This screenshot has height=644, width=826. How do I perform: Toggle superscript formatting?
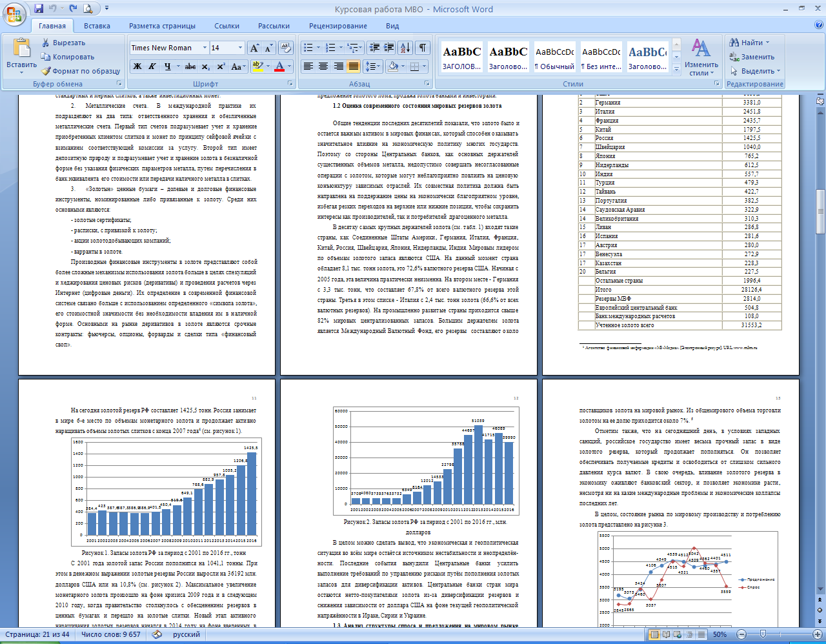[221, 66]
